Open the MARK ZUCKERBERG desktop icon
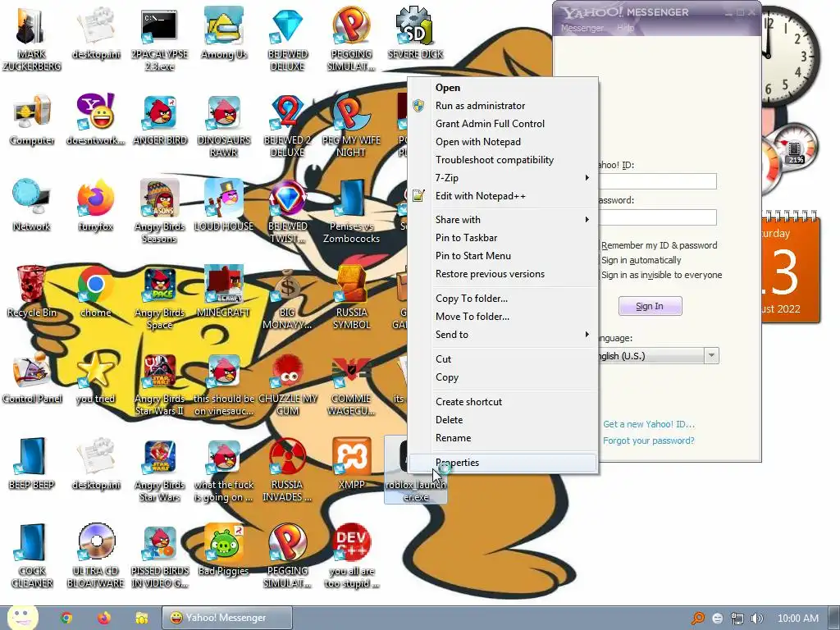 [31, 27]
